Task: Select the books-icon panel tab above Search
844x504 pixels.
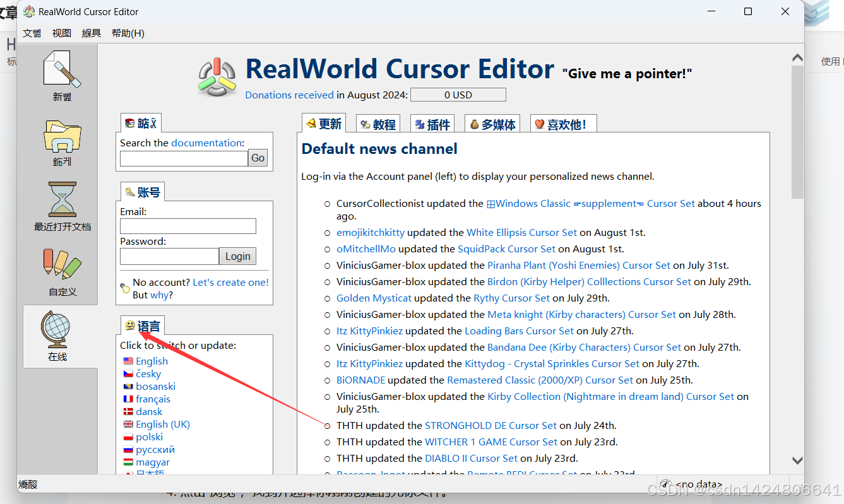Action: pos(141,123)
